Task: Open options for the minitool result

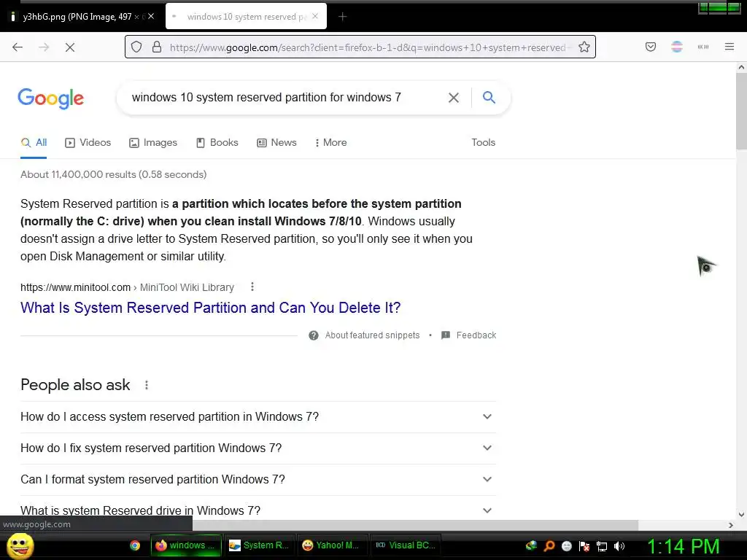Action: 252,287
